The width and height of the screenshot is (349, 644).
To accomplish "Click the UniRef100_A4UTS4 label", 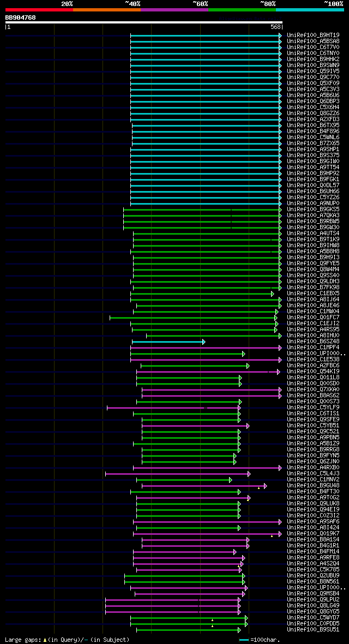I will point(313,233).
